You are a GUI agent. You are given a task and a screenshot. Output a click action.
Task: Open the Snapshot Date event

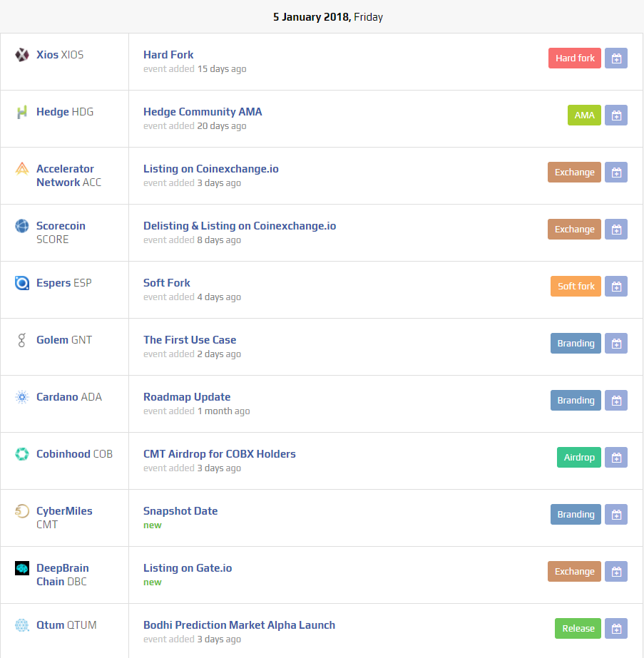180,512
